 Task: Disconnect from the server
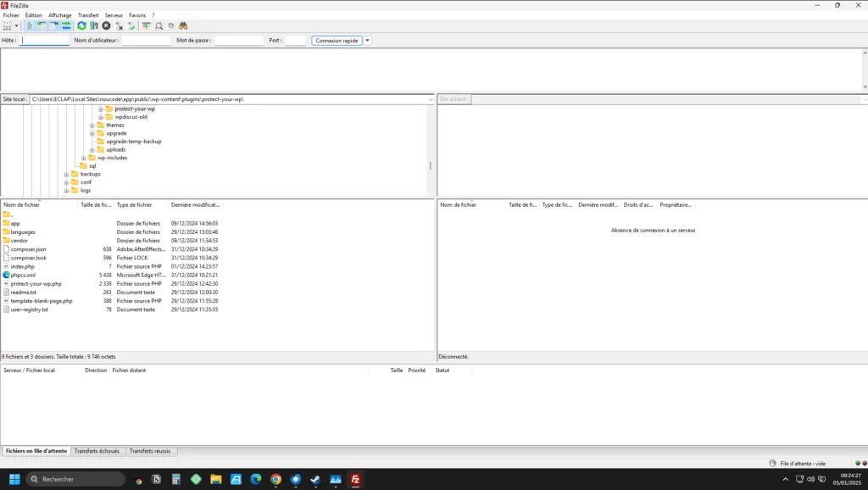[x=119, y=25]
